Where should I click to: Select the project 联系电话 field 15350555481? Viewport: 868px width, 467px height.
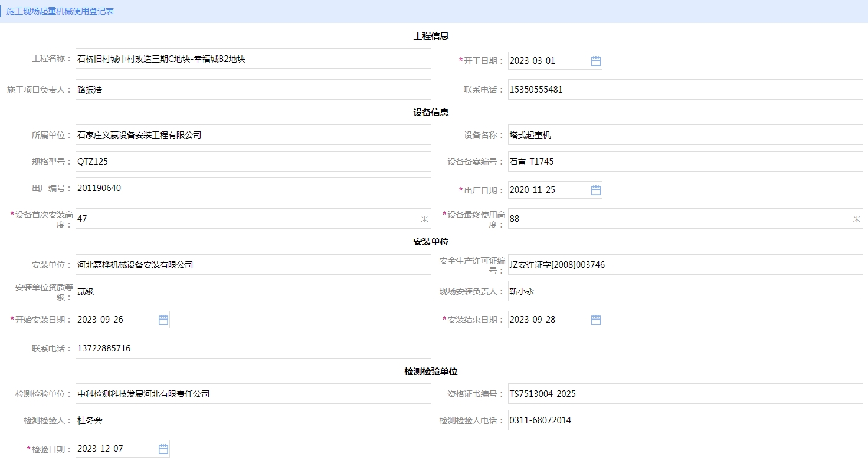[x=685, y=90]
